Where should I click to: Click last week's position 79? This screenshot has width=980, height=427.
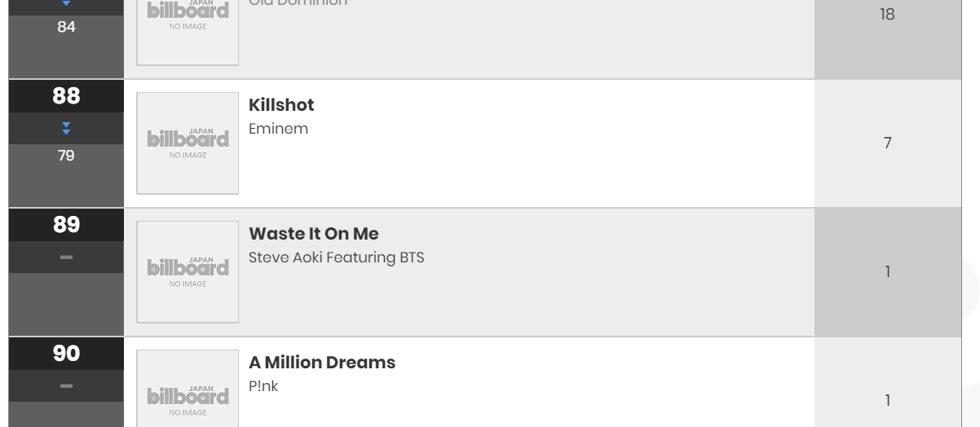(66, 155)
